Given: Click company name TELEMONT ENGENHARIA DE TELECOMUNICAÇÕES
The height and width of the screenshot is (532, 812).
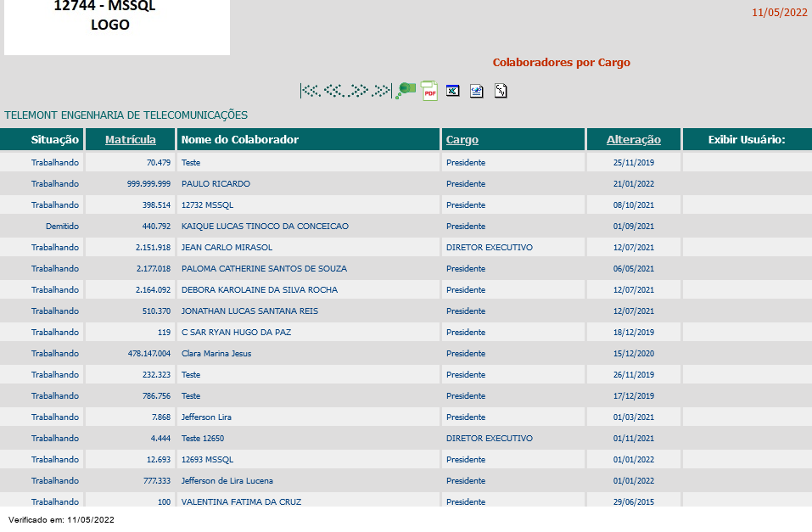Looking at the screenshot, I should point(126,115).
